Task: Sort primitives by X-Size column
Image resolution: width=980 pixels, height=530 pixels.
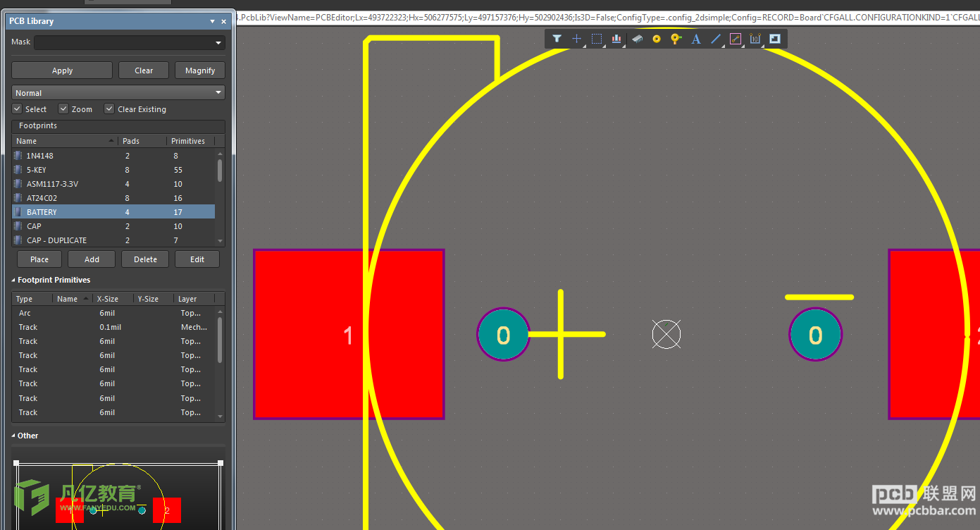Action: [x=113, y=299]
